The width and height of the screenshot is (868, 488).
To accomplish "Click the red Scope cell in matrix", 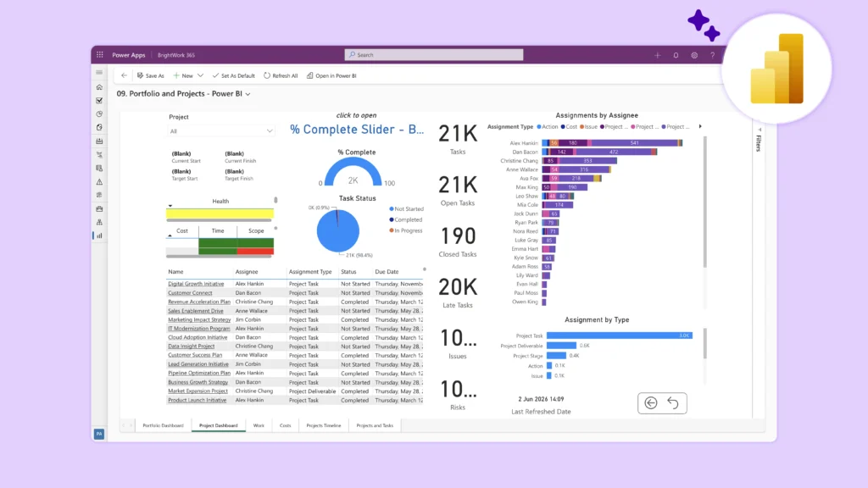I will coord(255,251).
